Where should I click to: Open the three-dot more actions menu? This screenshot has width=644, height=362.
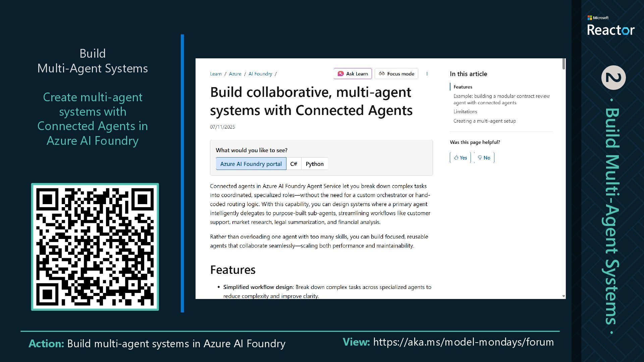[x=427, y=74]
